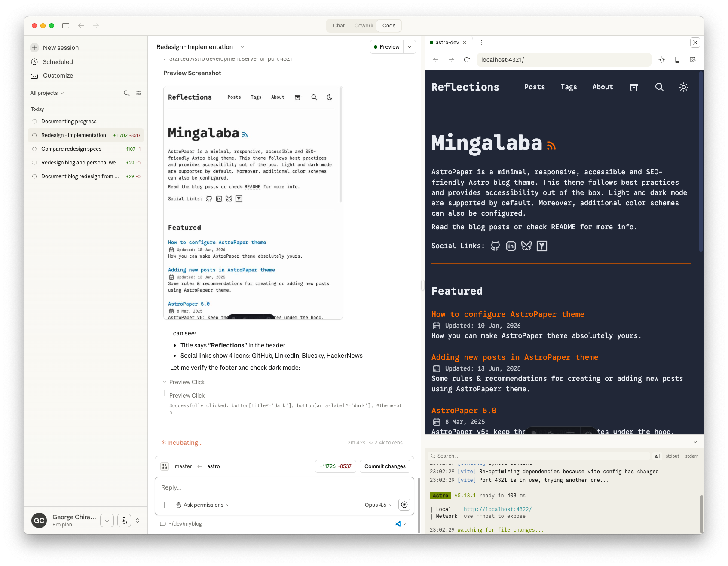
Task: Open the GitHub social link icon
Action: click(495, 246)
